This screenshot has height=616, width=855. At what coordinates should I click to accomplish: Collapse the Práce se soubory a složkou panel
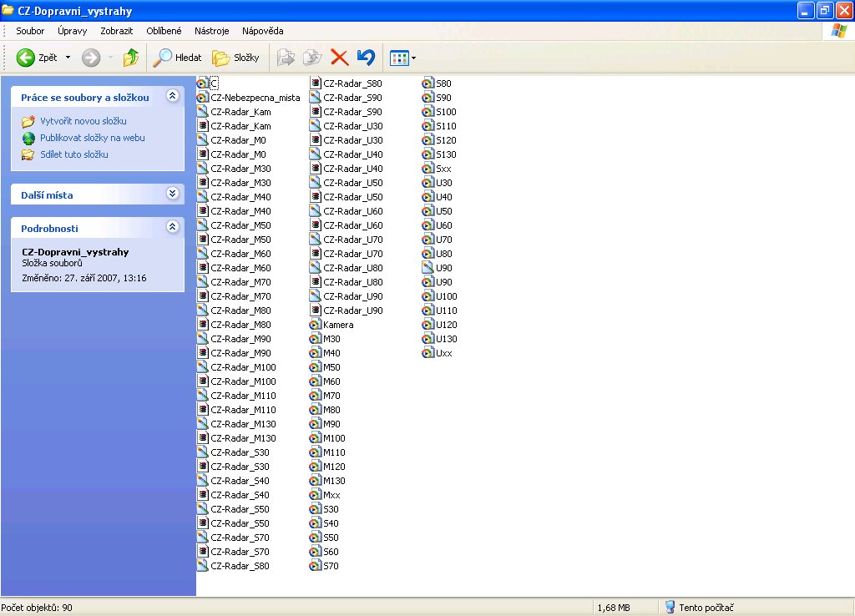pos(173,97)
